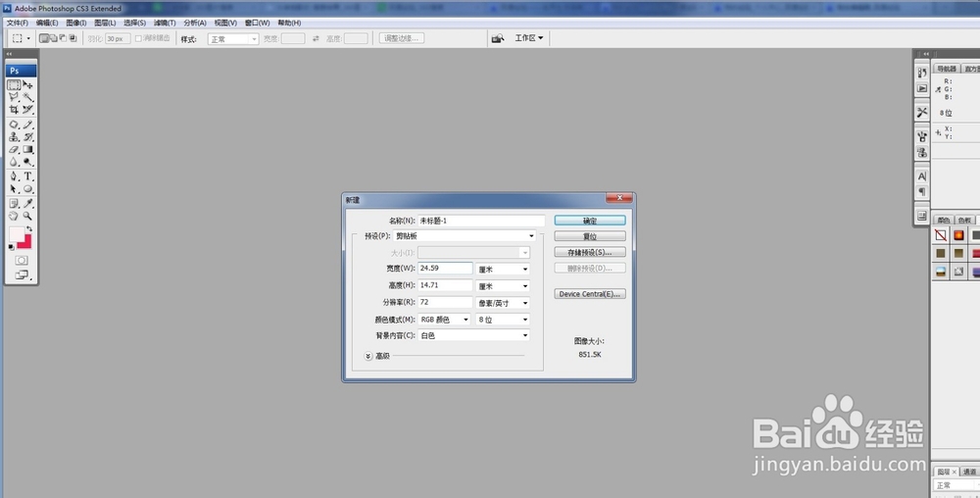Change screen mode button in toolbox
The height and width of the screenshot is (498, 980).
22,274
